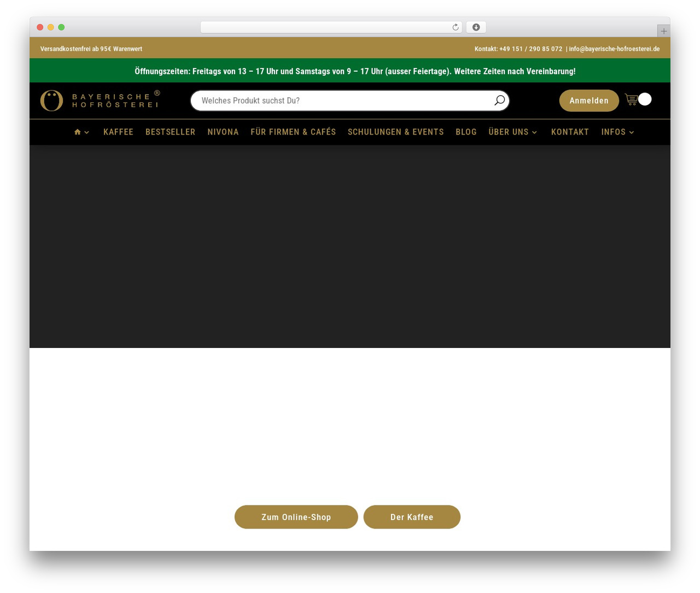Click the Zum Online-Shop button

pyautogui.click(x=296, y=517)
